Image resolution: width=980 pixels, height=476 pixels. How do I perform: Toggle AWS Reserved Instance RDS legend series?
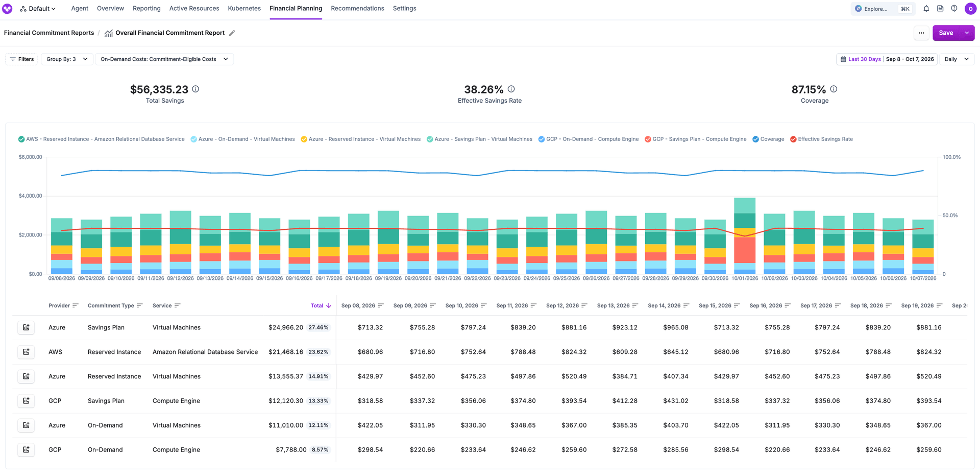click(102, 139)
